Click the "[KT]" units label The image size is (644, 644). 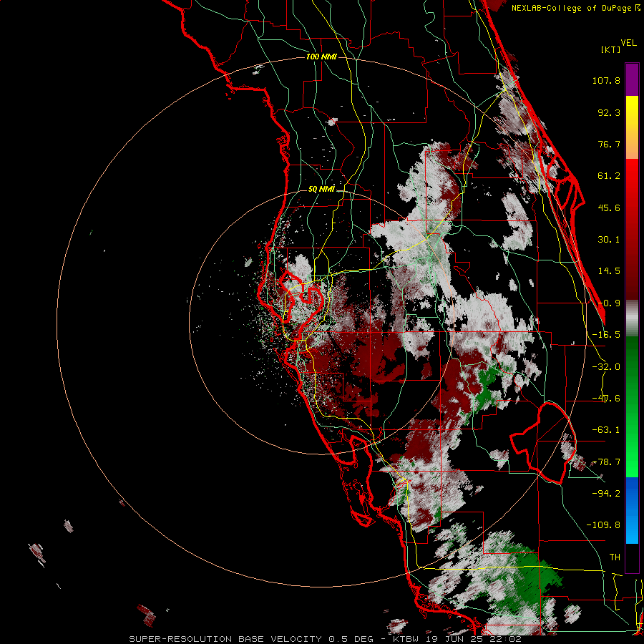[x=611, y=49]
